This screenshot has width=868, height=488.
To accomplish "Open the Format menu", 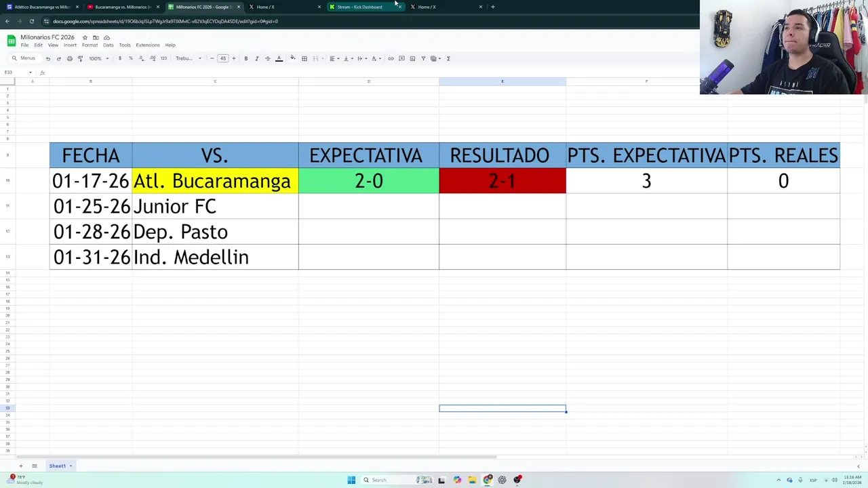I will click(x=90, y=45).
